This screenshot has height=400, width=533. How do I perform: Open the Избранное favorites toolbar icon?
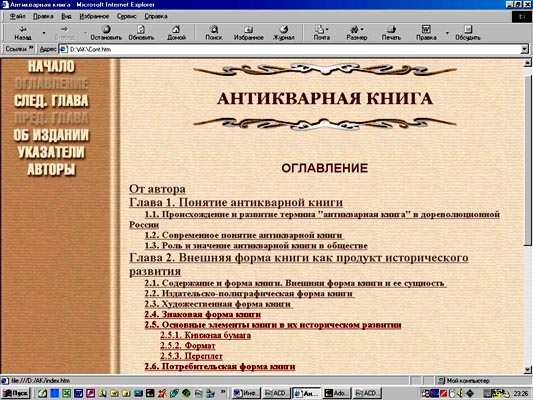click(x=248, y=29)
